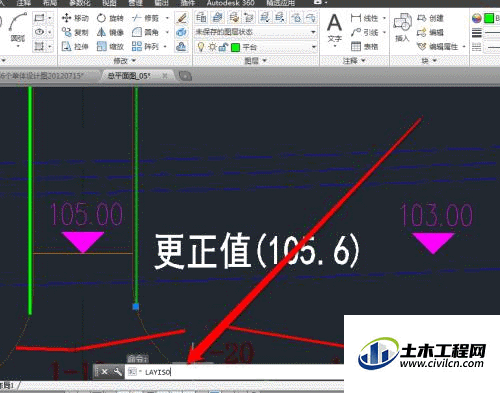Click the linetype icon in Properties
The image size is (500, 393).
(x=477, y=47)
